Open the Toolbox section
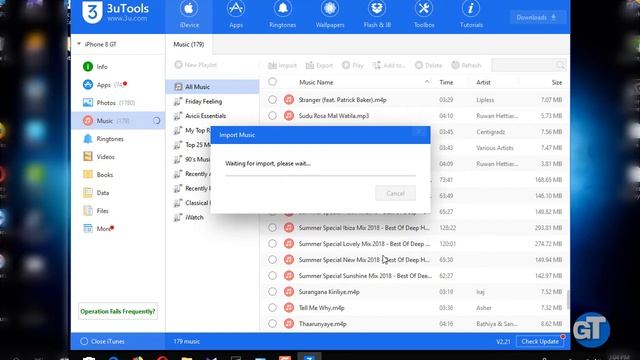Viewport: 640px width, 360px height. [424, 16]
